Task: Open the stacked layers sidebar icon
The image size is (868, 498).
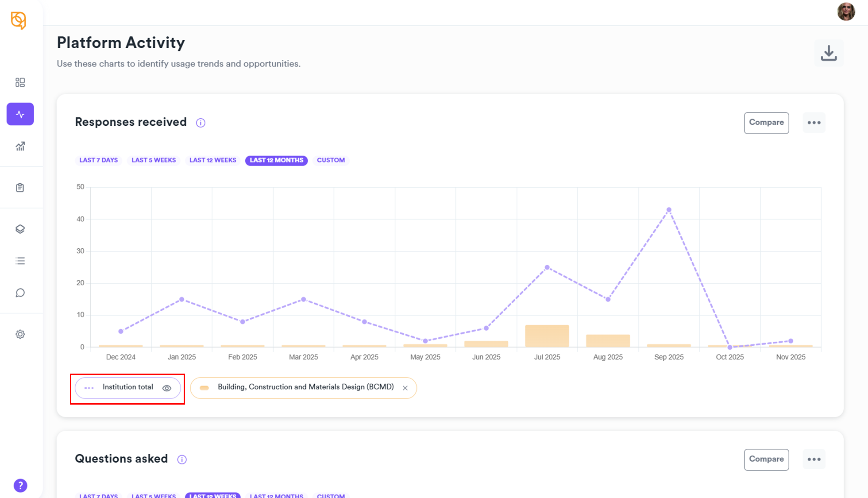Action: [20, 229]
